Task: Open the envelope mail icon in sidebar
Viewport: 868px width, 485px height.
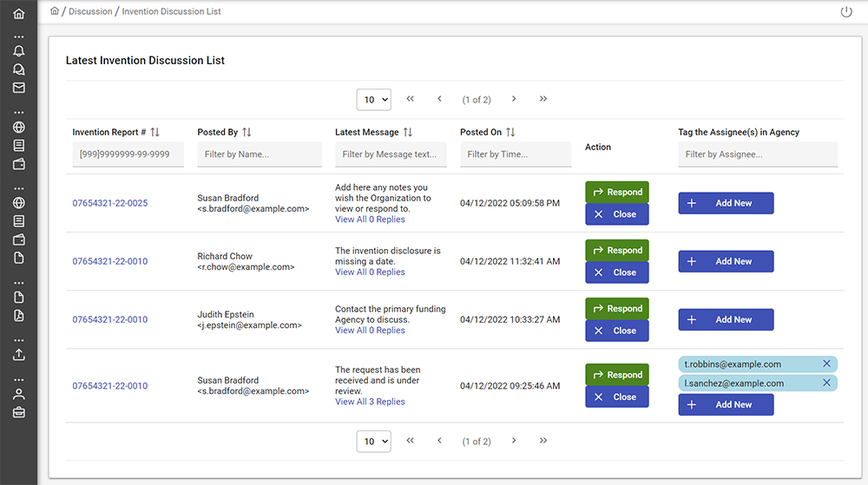Action: [18, 88]
